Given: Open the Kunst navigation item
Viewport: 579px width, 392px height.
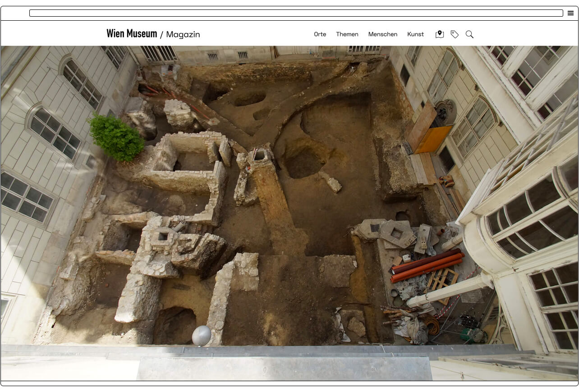Looking at the screenshot, I should coord(415,34).
